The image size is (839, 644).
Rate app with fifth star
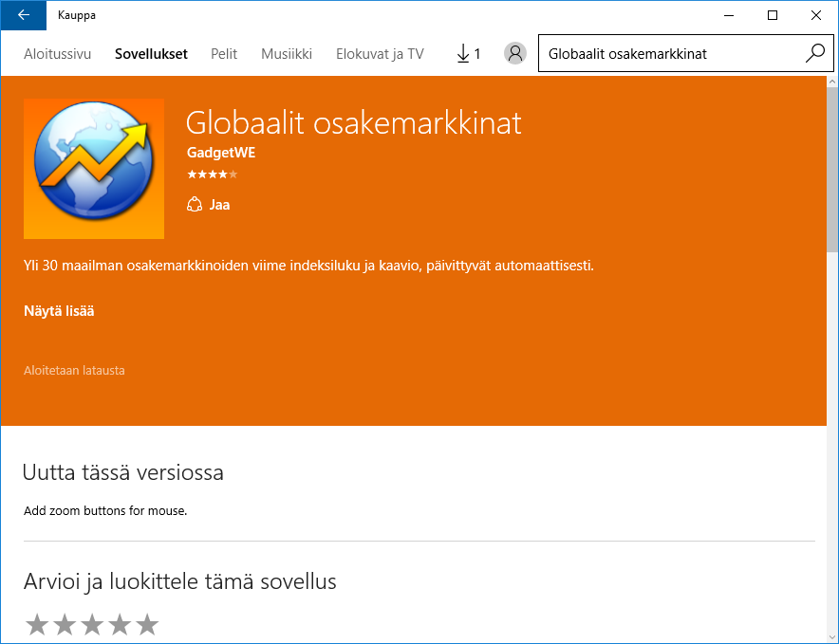click(146, 624)
